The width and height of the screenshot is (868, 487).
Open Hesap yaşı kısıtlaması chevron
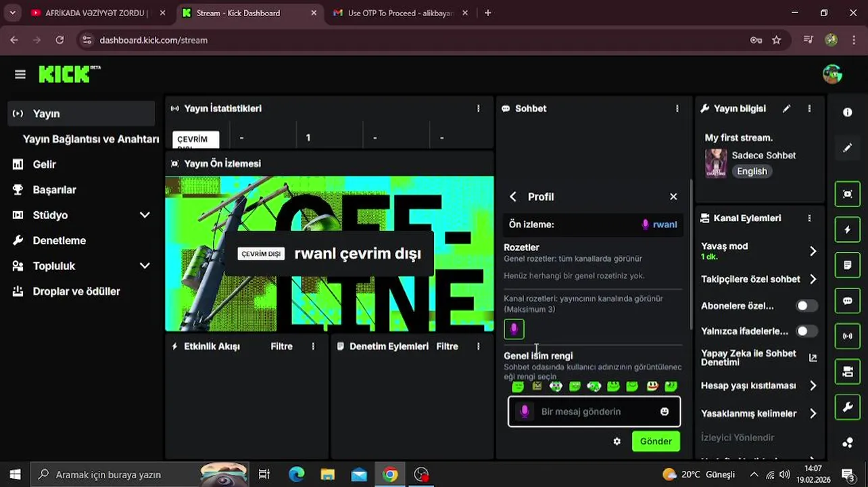(x=813, y=386)
